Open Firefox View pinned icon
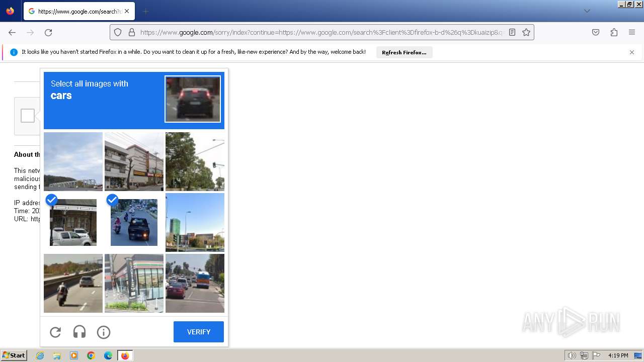Screen dimensions: 644x362 click(10, 11)
